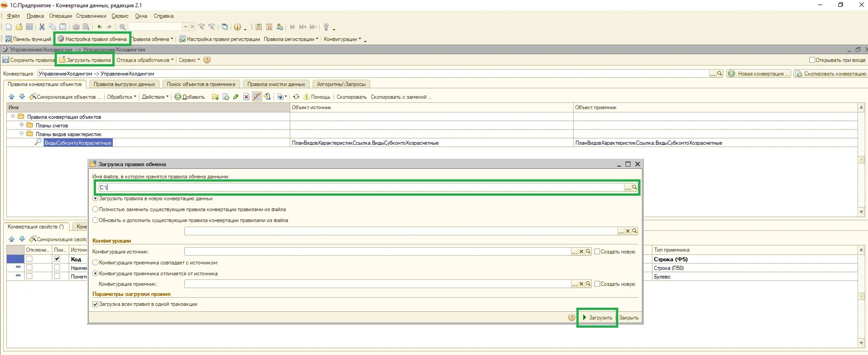868x355 pixels.
Task: Click the Cut scissors icon
Action: tap(42, 27)
